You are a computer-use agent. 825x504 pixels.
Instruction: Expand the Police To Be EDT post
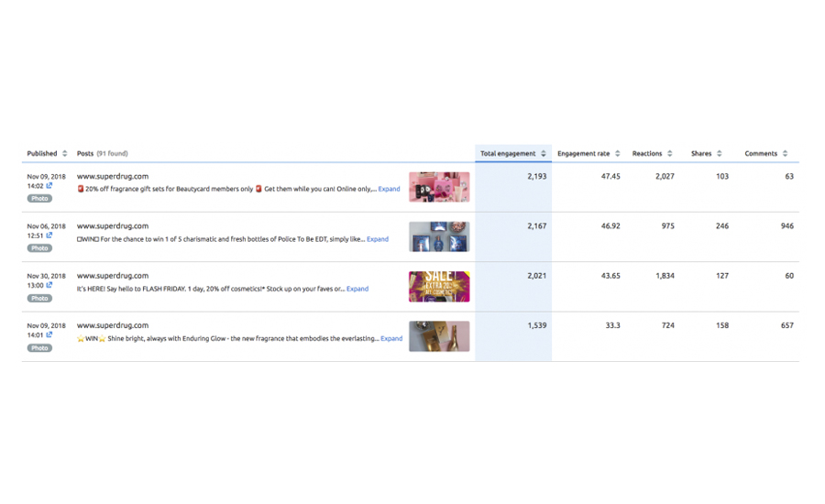click(x=378, y=239)
